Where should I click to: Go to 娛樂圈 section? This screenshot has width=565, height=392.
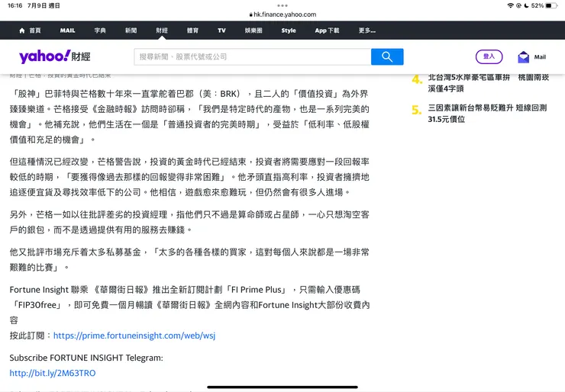click(x=253, y=31)
